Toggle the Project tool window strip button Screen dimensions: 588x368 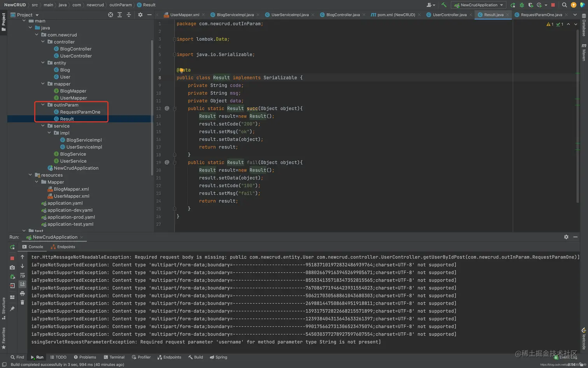(3, 22)
